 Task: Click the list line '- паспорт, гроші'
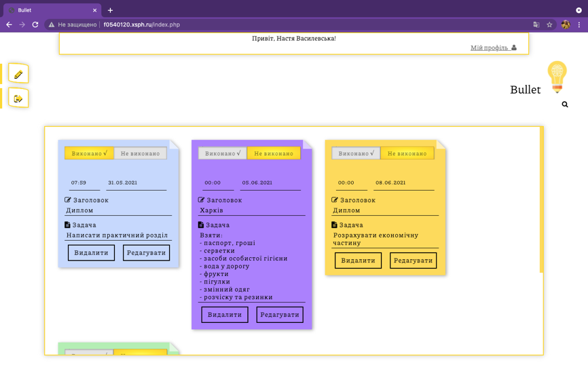point(227,243)
